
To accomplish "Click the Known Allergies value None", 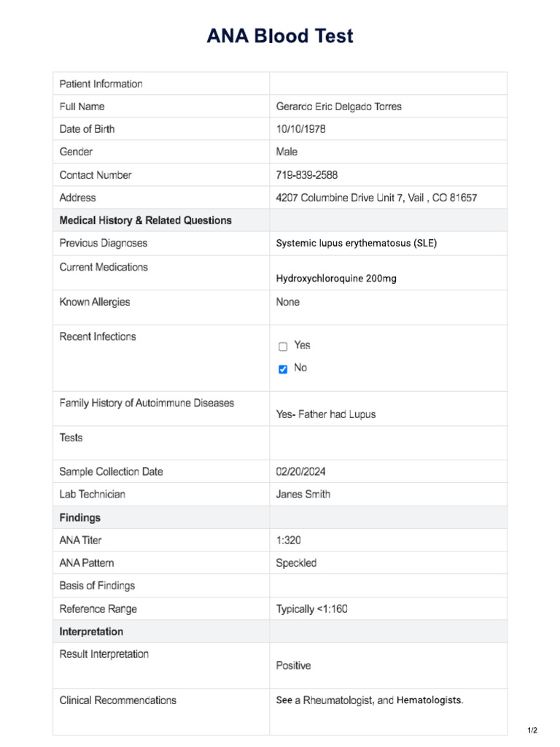I will 287,302.
